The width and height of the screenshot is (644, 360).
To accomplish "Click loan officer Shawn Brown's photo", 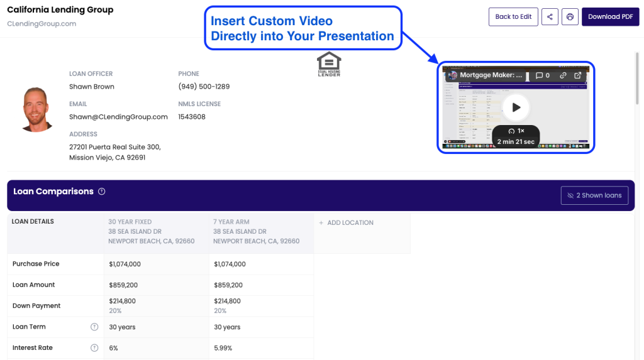I will pyautogui.click(x=37, y=109).
